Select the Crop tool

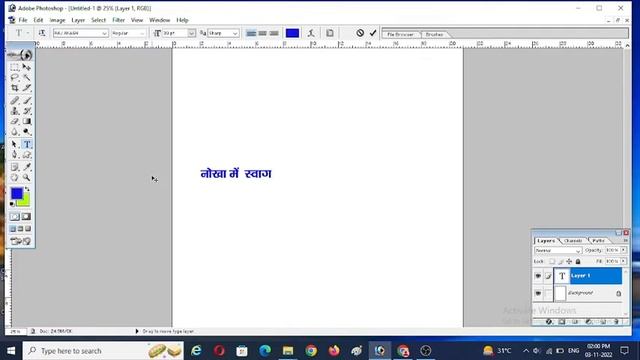pos(15,88)
